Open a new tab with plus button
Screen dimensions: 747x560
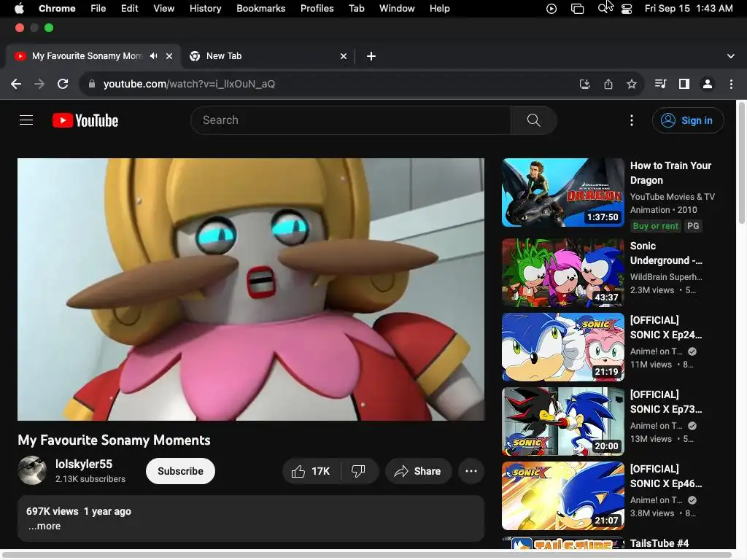[x=371, y=56]
